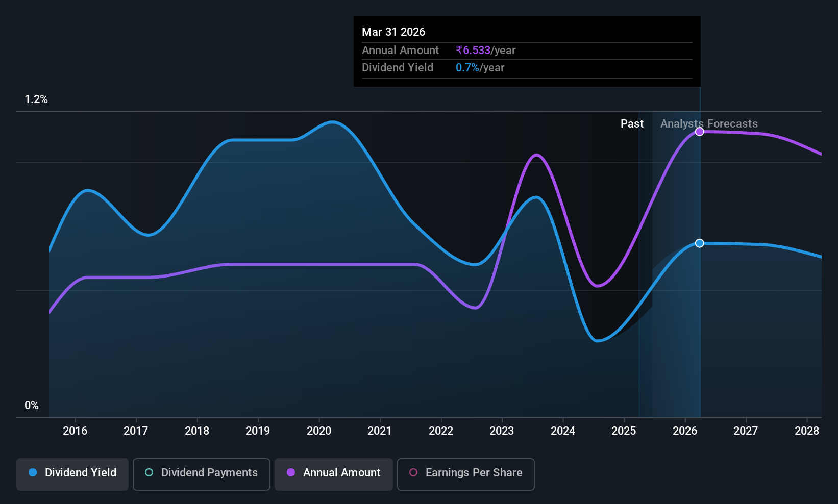Click the Past region label

click(x=632, y=123)
